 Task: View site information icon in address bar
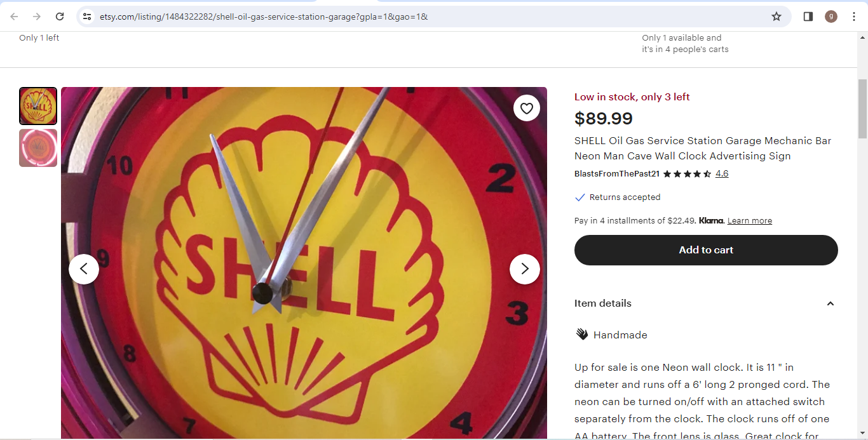click(x=88, y=17)
